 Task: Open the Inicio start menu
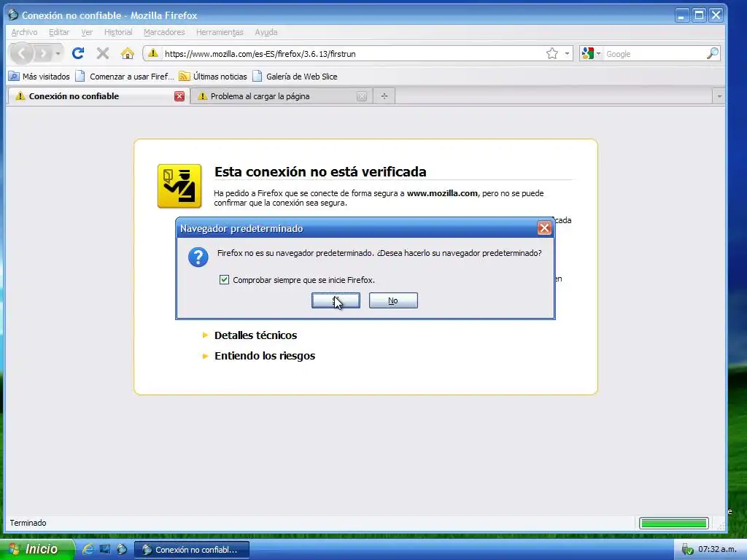(x=37, y=549)
